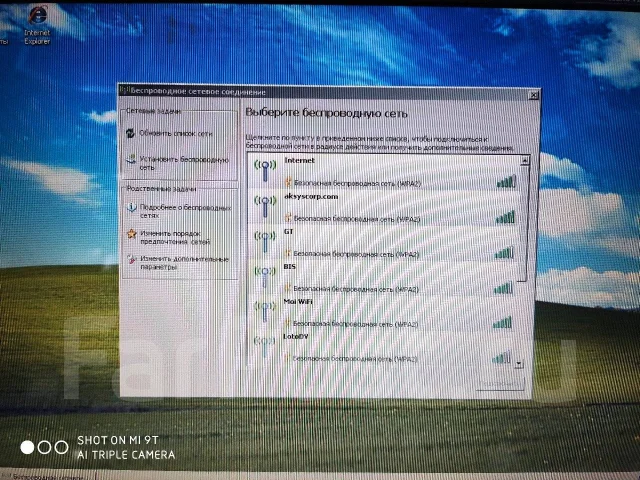640x480 pixels.
Task: Select the antenna icon of aksyscorp.com network
Action: tap(265, 206)
